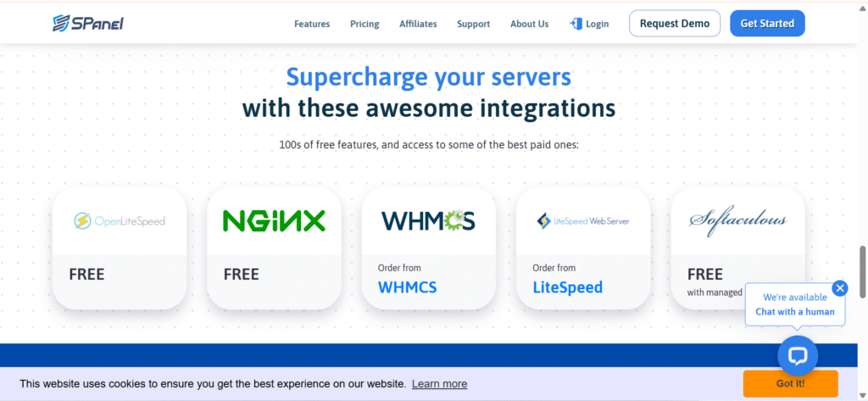This screenshot has height=401, width=868.
Task: Click the Get Started button
Action: pyautogui.click(x=766, y=24)
